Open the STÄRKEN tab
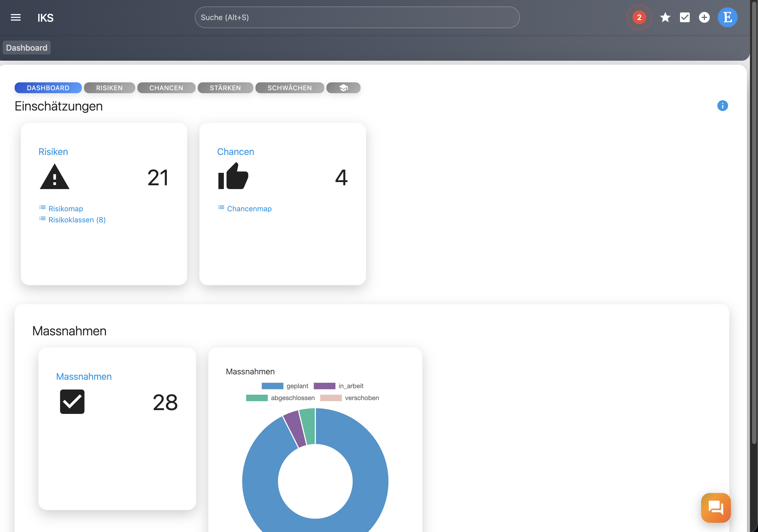The image size is (758, 532). pos(225,88)
